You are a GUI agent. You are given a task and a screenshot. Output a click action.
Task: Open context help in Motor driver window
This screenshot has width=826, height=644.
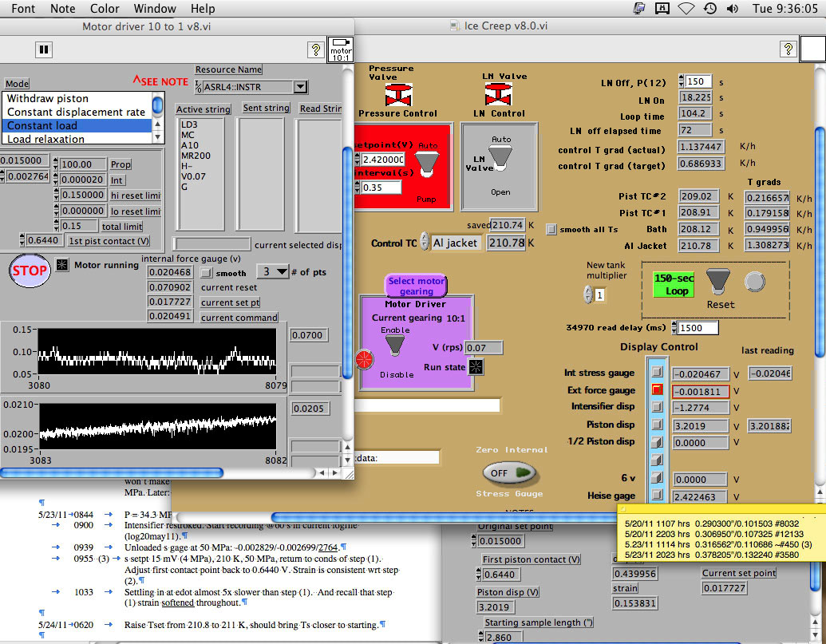tap(315, 49)
